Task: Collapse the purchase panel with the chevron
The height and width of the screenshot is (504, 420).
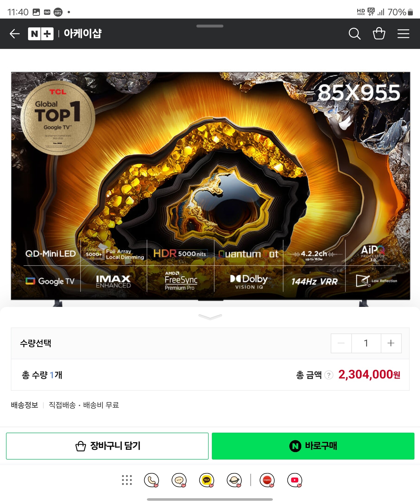Action: click(x=210, y=317)
